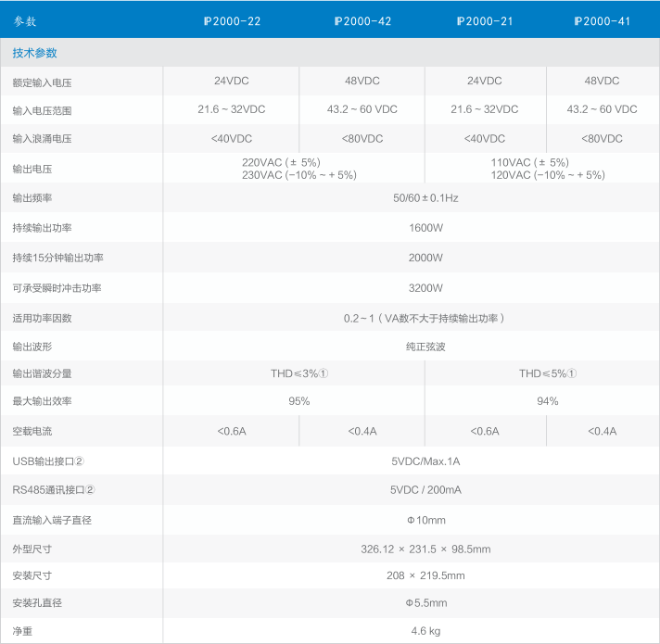Open footnote ② next to RS485通讯接口
660x644 pixels.
click(91, 490)
